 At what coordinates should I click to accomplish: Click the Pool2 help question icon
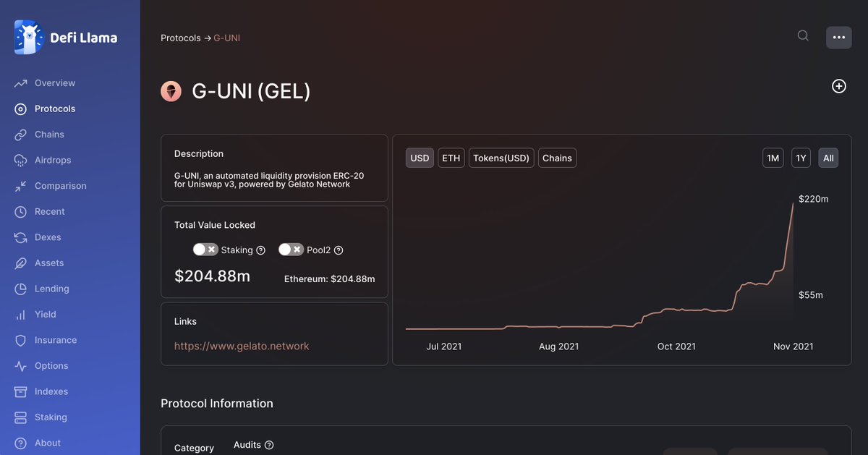[x=339, y=250]
